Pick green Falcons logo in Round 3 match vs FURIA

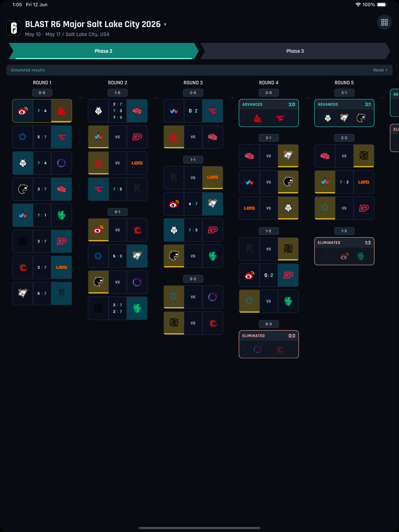click(213, 256)
